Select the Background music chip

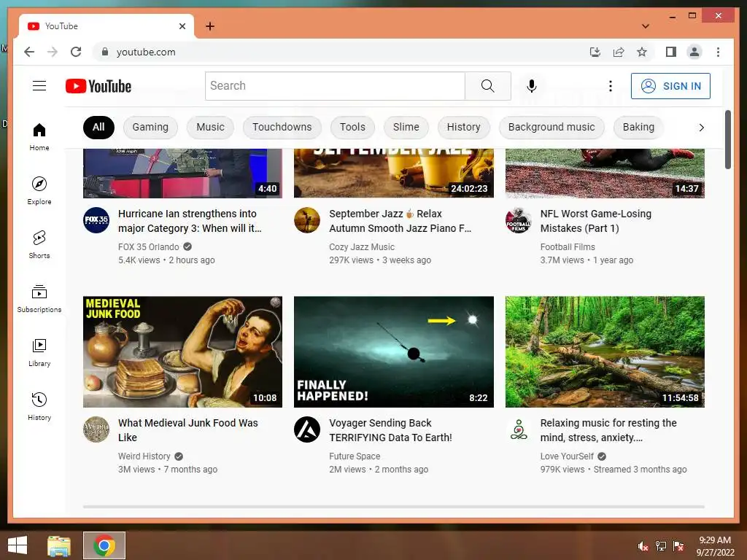pos(551,127)
